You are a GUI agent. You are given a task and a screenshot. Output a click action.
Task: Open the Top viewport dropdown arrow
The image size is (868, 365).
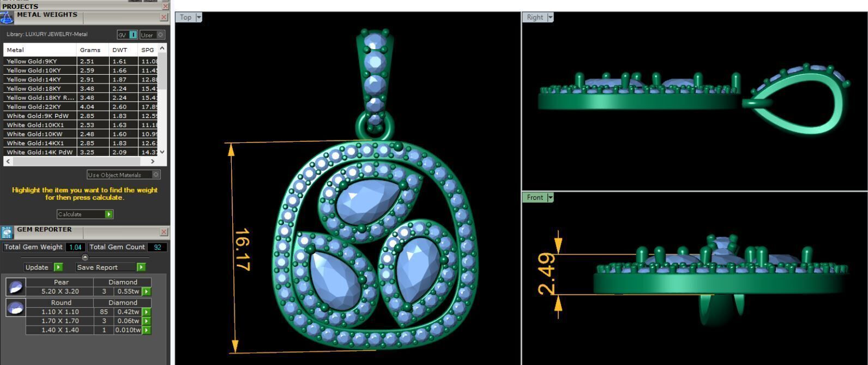[x=198, y=17]
